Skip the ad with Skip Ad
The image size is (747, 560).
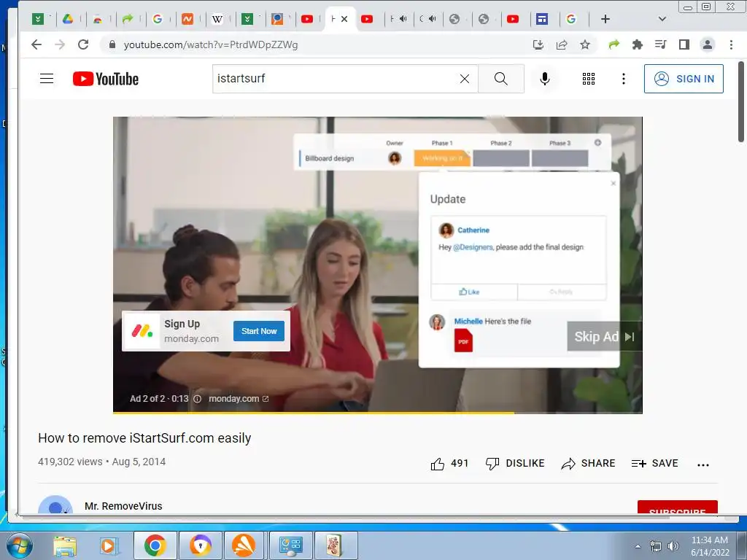pos(604,337)
